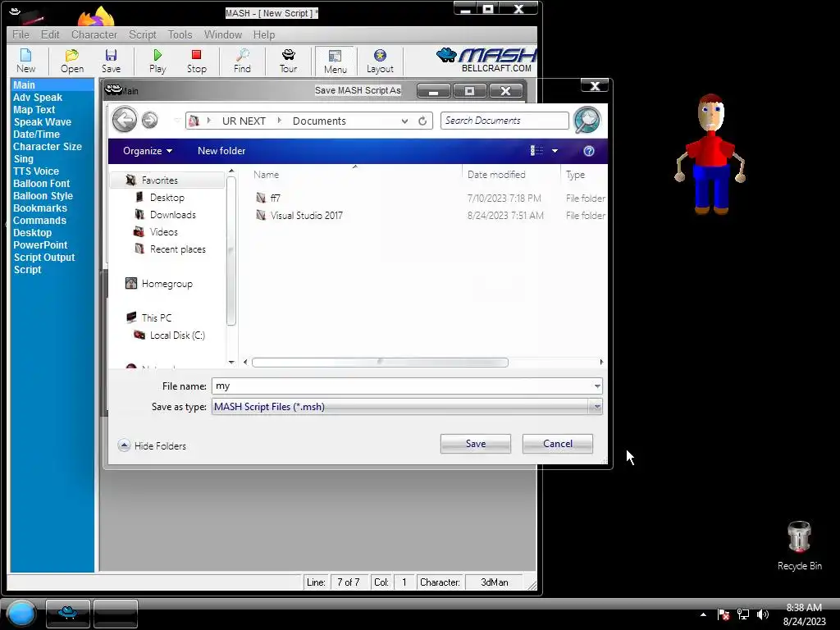
Task: Click the Search Documents field
Action: tap(504, 121)
